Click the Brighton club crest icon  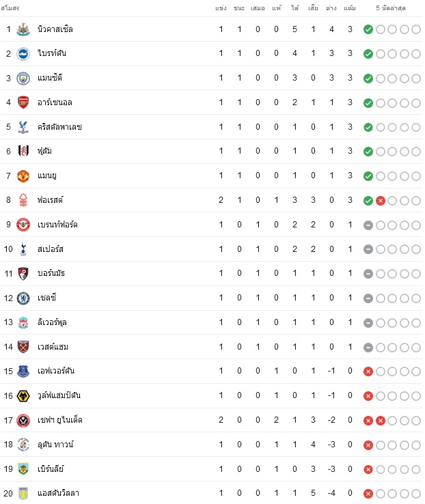[x=23, y=54]
